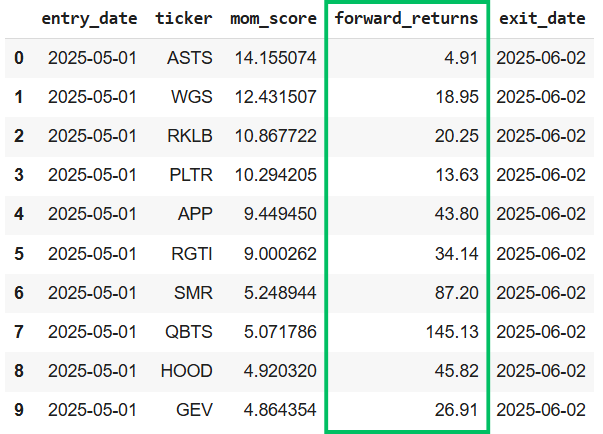Click entry date in ASTS row
603x434 pixels.
click(x=92, y=58)
